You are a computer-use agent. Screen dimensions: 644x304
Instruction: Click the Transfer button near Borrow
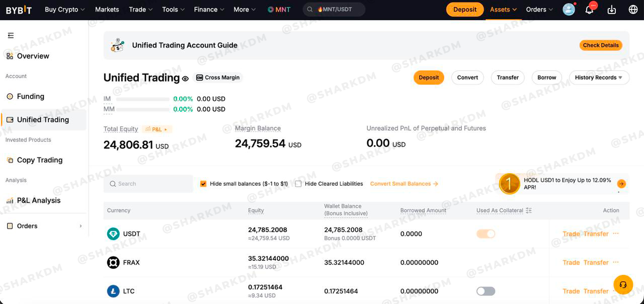(508, 78)
